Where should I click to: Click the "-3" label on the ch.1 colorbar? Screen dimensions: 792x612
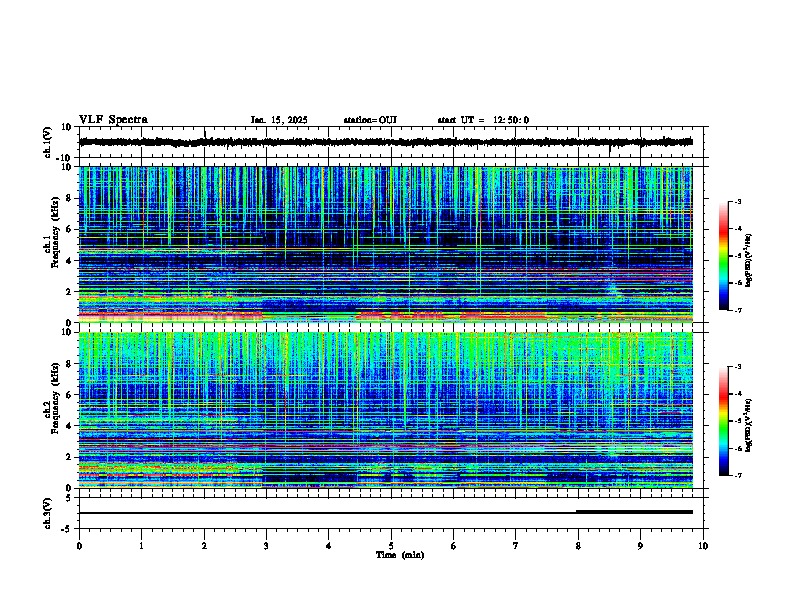737,202
